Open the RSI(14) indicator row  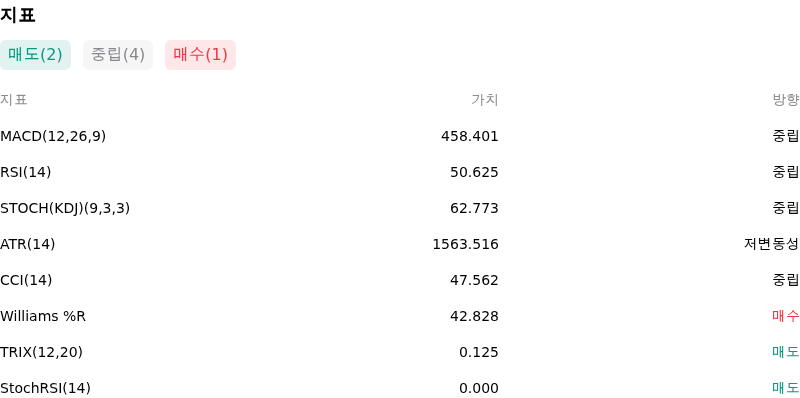pyautogui.click(x=400, y=172)
